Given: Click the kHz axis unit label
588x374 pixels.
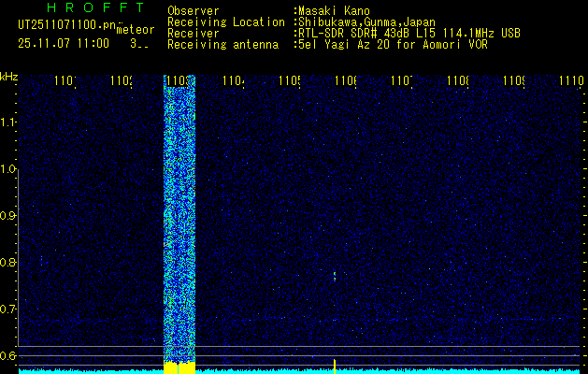Looking at the screenshot, I should (8, 76).
